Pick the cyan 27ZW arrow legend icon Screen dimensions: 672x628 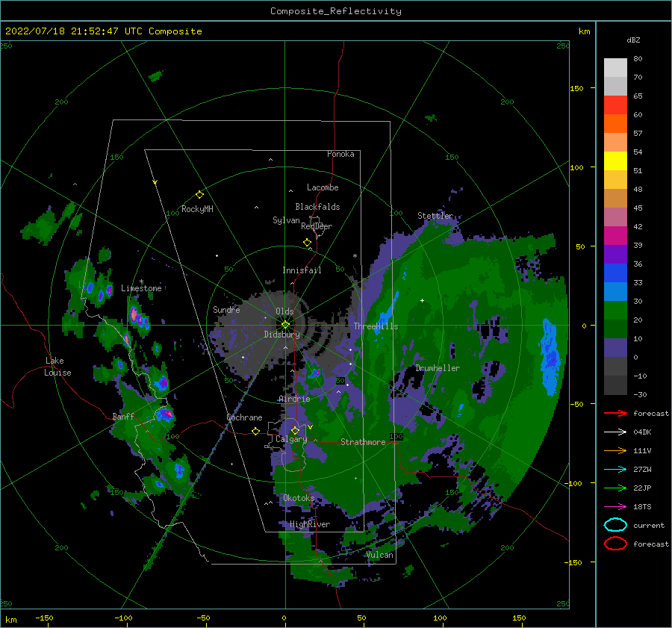[615, 470]
